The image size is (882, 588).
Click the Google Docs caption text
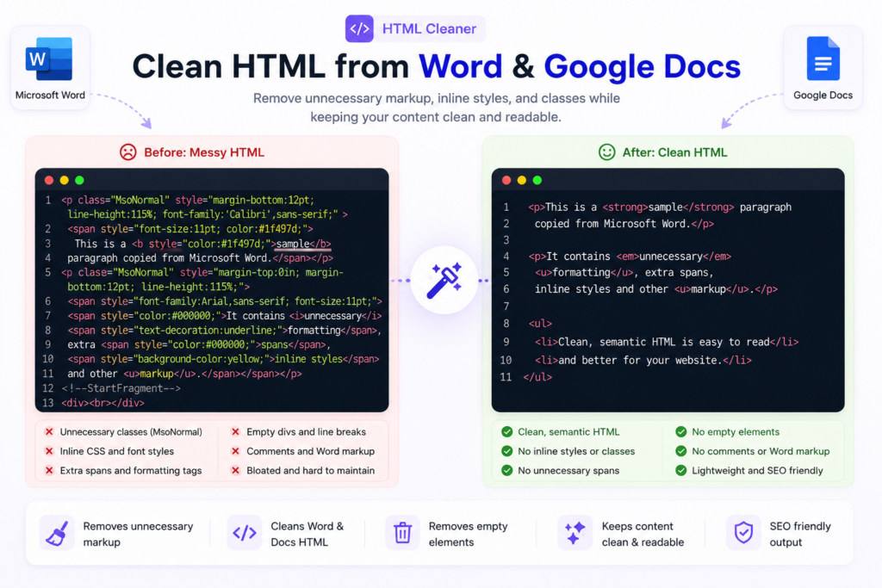point(823,95)
